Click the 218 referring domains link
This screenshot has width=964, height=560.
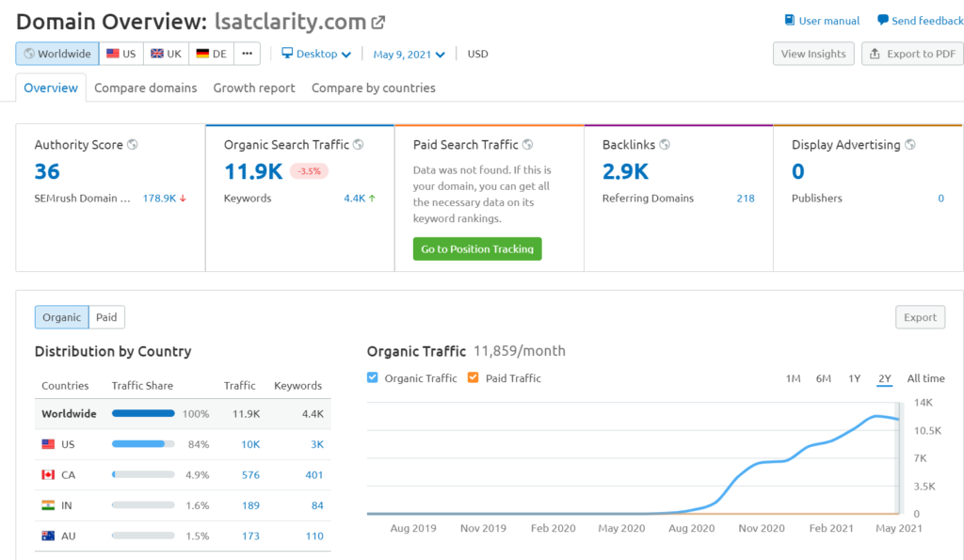746,198
